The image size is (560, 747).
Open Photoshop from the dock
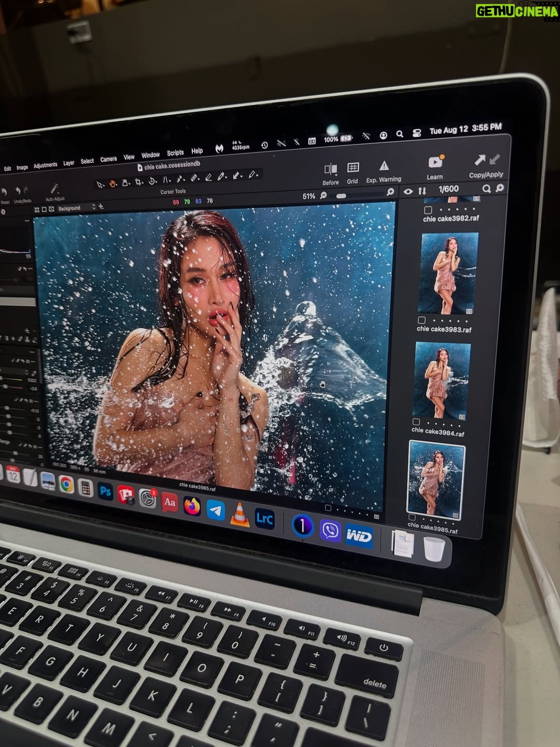106,491
